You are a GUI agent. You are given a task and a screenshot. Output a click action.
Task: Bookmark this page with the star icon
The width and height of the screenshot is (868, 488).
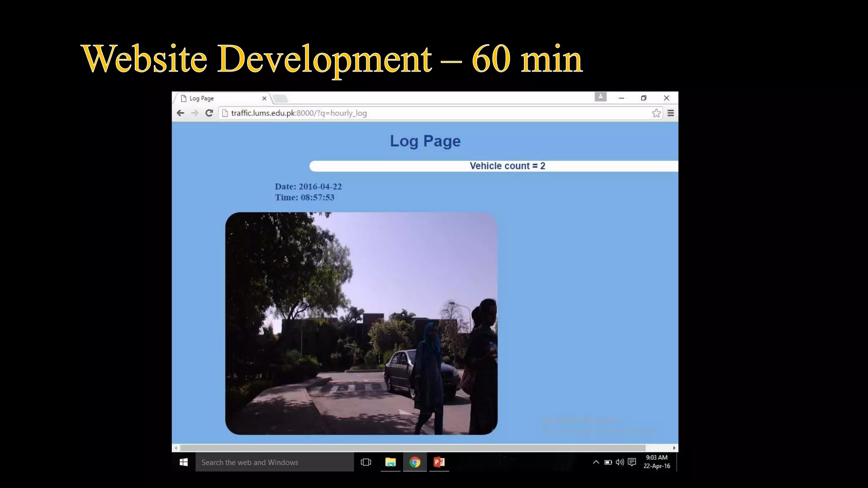tap(656, 113)
